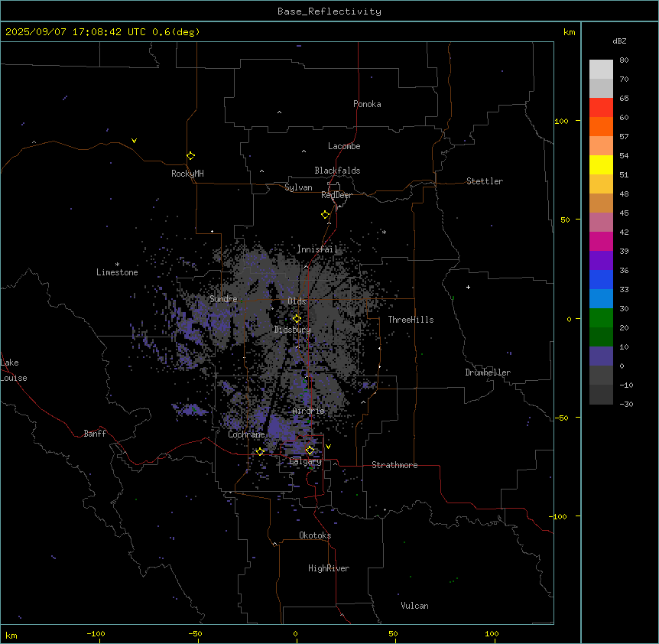
Task: Click the Ponoka label
Action: point(367,104)
